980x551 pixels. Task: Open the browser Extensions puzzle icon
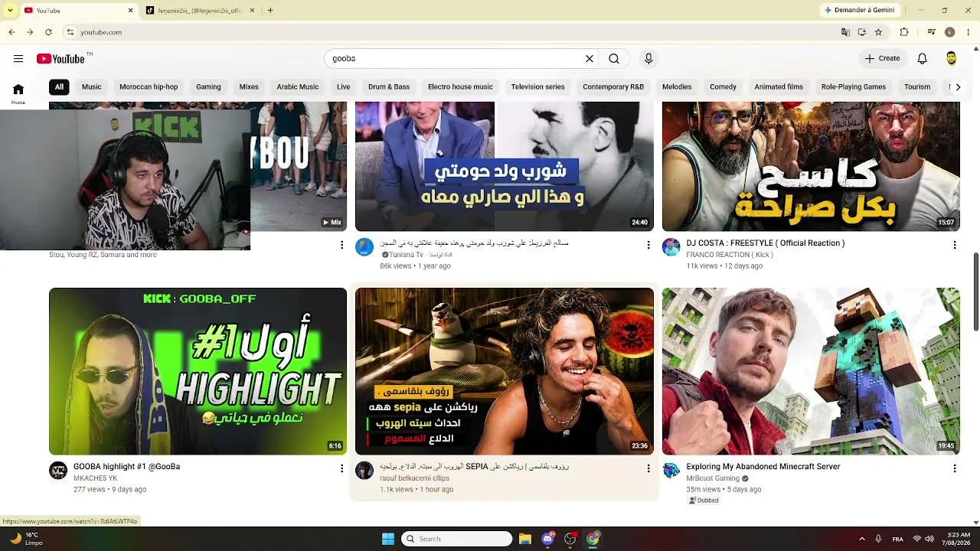coord(904,32)
